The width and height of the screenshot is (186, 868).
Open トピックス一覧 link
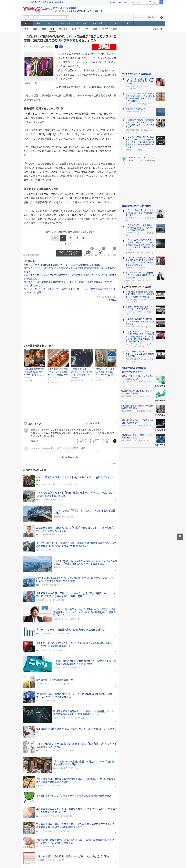pyautogui.click(x=155, y=29)
